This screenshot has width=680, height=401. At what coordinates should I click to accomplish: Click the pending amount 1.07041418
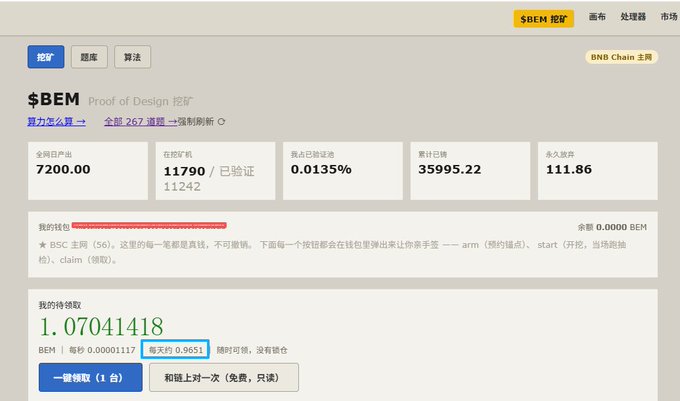point(101,326)
